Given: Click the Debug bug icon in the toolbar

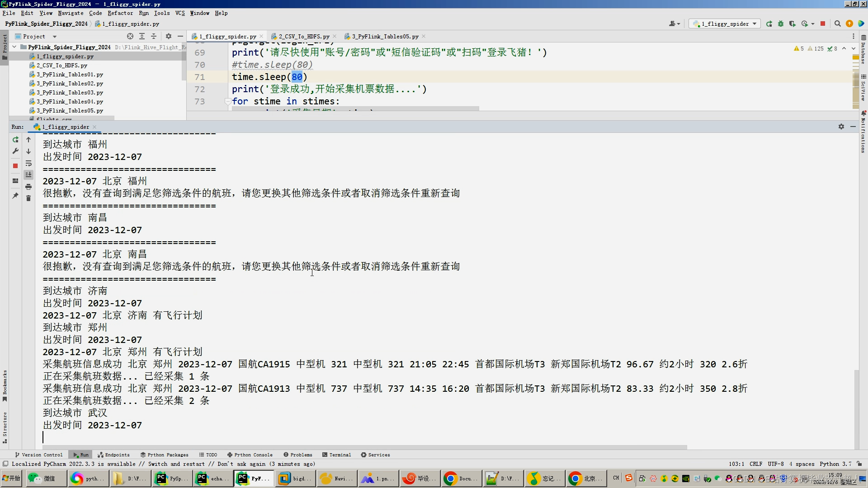Looking at the screenshot, I should pyautogui.click(x=781, y=24).
